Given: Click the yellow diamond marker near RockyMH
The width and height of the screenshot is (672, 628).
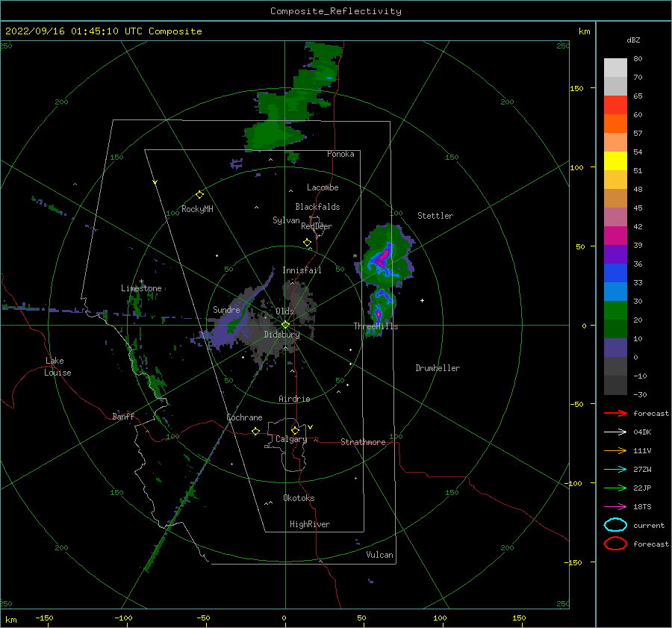Looking at the screenshot, I should (x=199, y=195).
